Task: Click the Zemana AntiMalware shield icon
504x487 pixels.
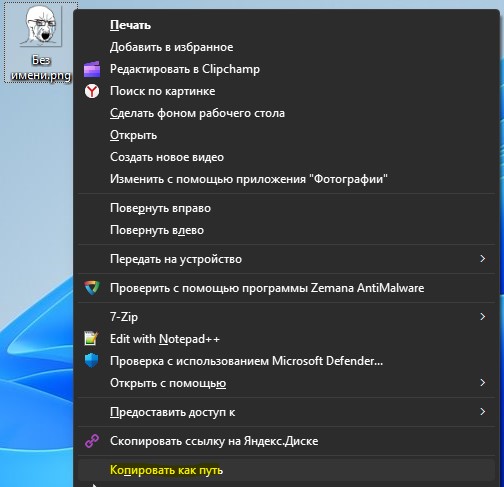Action: [92, 288]
